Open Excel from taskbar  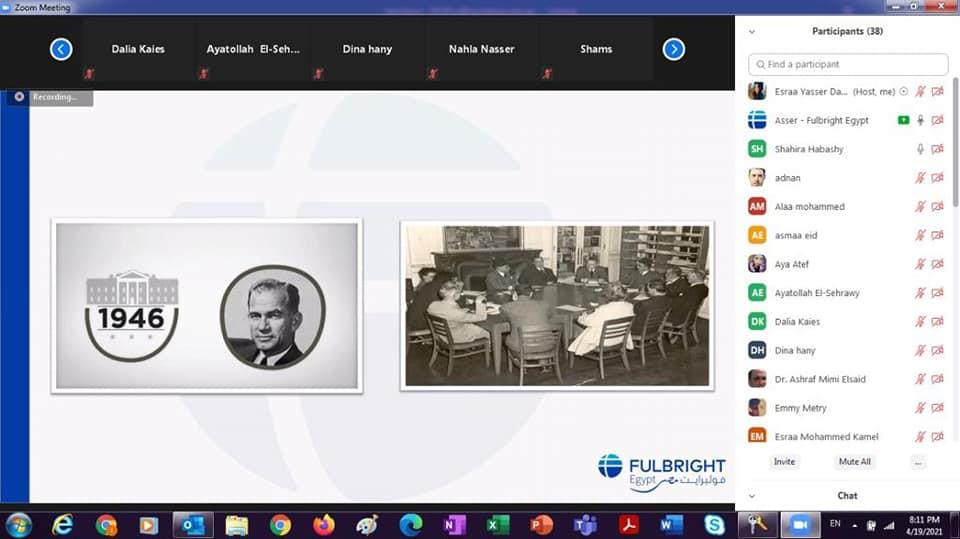click(498, 525)
